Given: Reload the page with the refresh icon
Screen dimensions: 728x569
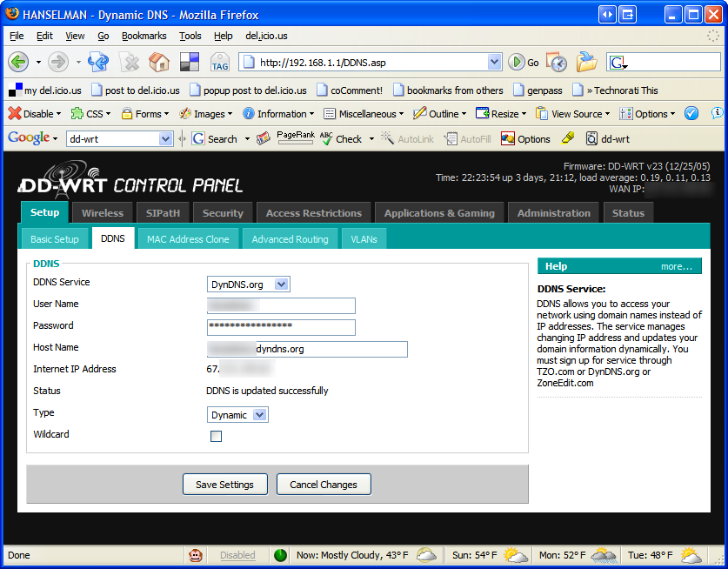Looking at the screenshot, I should [x=98, y=62].
